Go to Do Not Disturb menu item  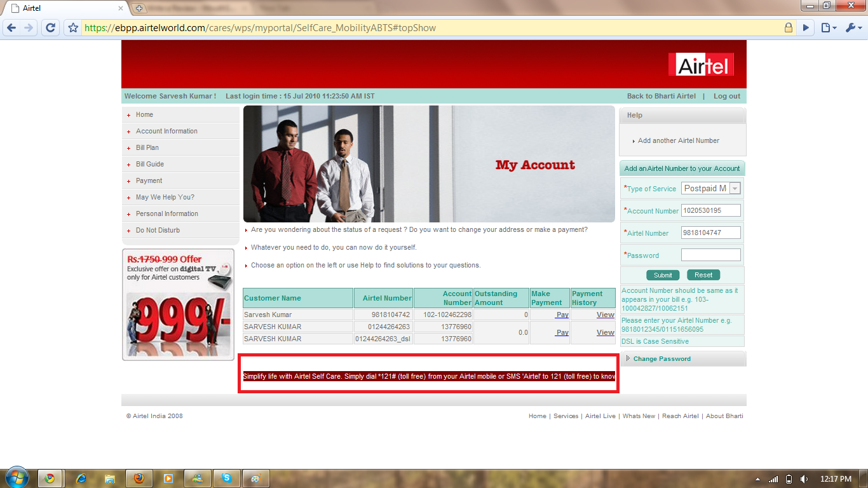pyautogui.click(x=158, y=231)
